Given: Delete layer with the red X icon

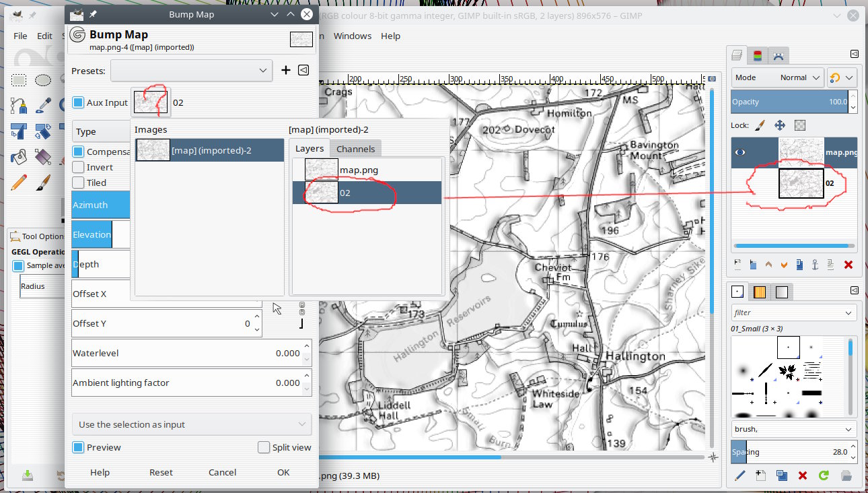Looking at the screenshot, I should [848, 265].
